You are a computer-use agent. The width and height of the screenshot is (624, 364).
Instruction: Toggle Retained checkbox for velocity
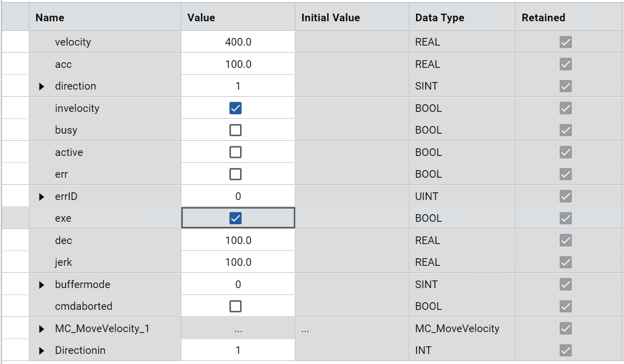pyautogui.click(x=566, y=42)
